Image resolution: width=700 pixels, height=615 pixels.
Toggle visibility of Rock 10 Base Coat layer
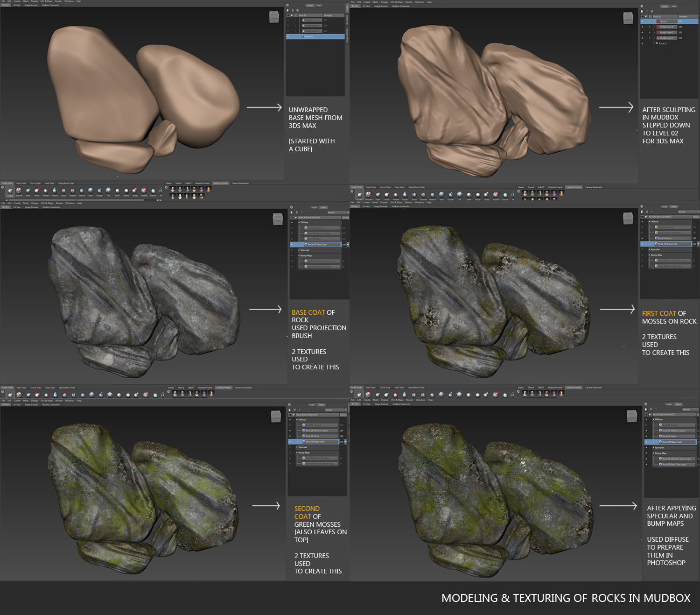pos(643,244)
